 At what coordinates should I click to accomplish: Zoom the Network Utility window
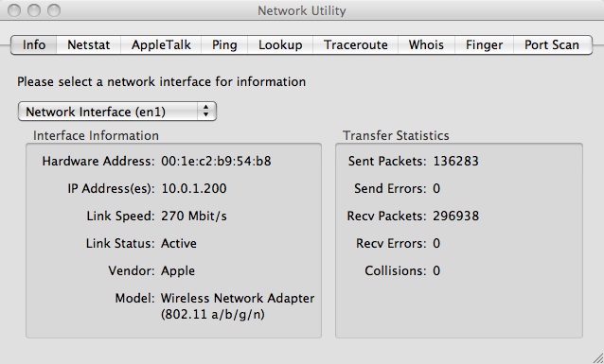(54, 10)
